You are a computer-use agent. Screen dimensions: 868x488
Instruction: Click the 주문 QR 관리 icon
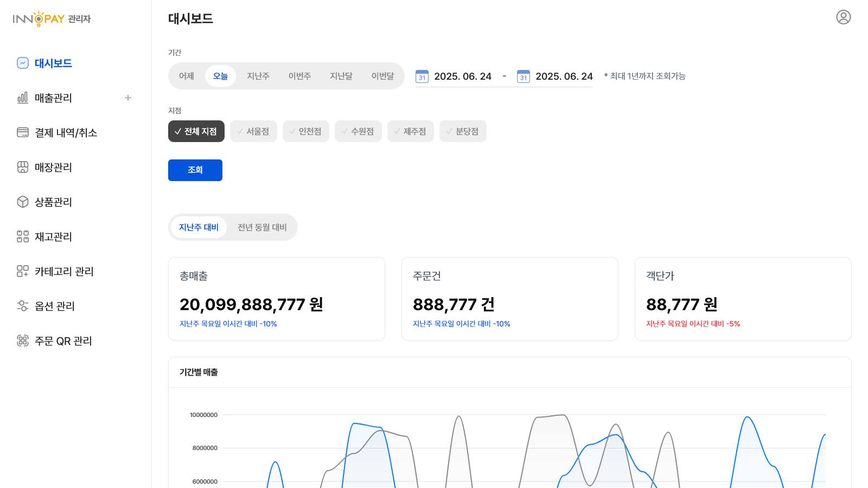click(23, 341)
